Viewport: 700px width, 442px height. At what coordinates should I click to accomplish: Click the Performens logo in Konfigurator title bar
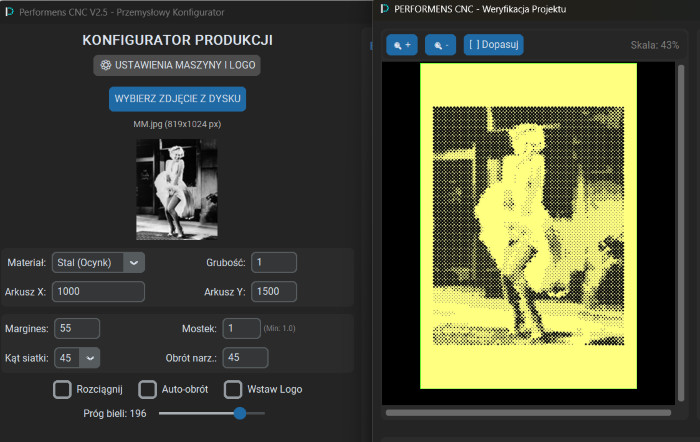[x=9, y=12]
